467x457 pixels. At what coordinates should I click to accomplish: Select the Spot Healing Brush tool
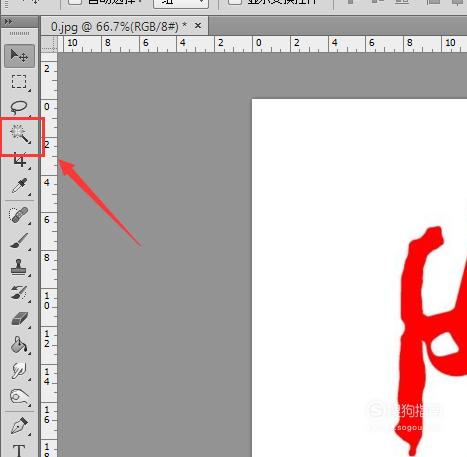pyautogui.click(x=19, y=215)
